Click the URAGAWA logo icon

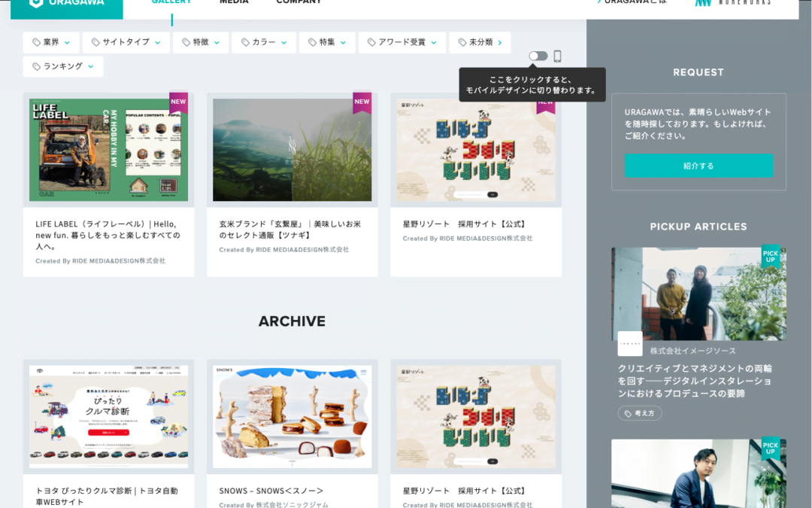[x=36, y=2]
